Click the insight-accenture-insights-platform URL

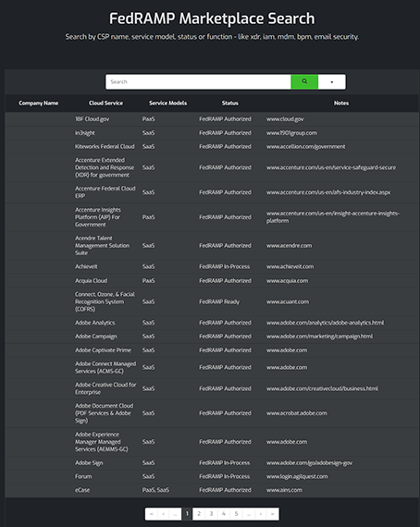pyautogui.click(x=332, y=216)
